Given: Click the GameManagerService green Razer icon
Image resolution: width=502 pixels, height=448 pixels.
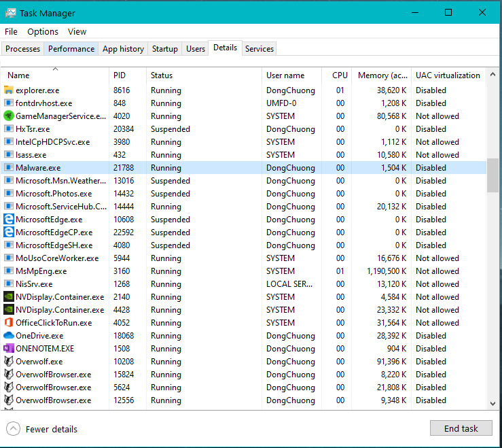Looking at the screenshot, I should coord(9,116).
